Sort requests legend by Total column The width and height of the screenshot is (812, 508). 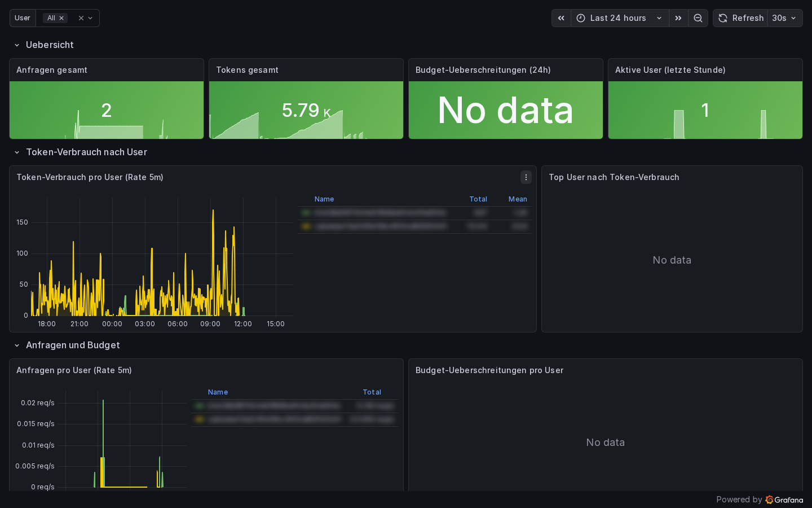[372, 392]
